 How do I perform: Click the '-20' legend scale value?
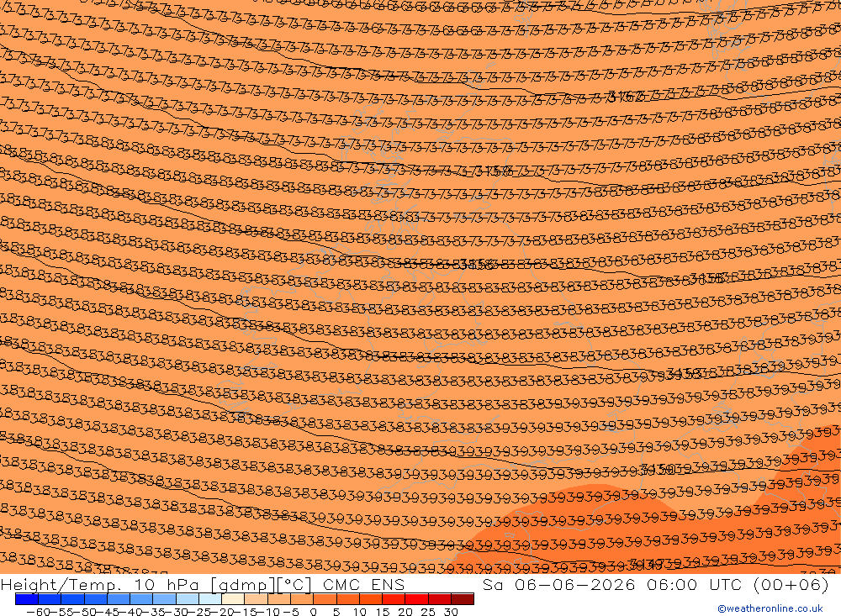tap(221, 612)
